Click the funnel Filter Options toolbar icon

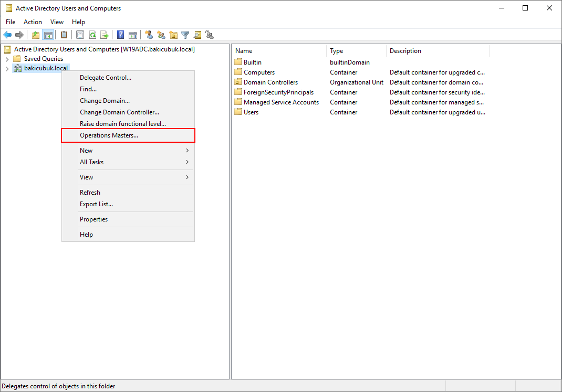coord(185,35)
